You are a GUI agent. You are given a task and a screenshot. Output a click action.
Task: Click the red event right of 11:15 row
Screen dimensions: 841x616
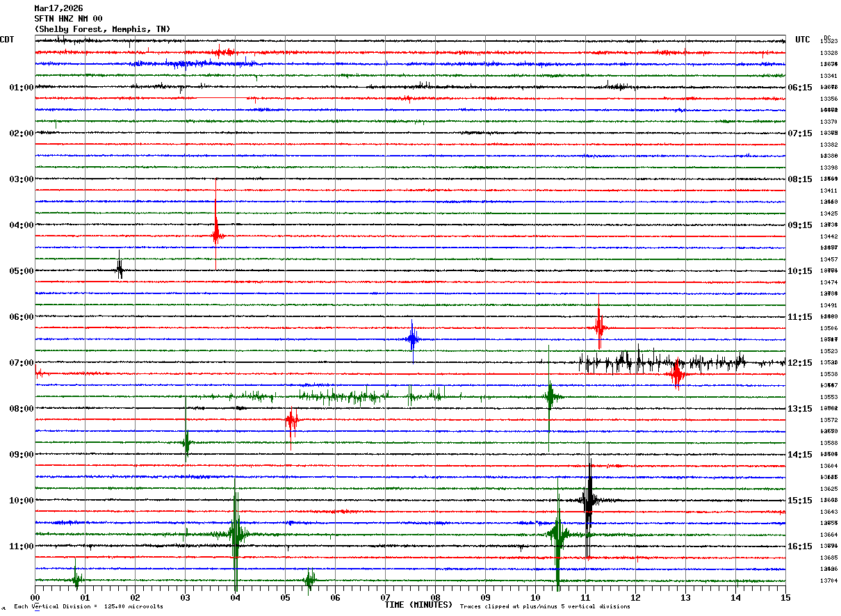(598, 327)
